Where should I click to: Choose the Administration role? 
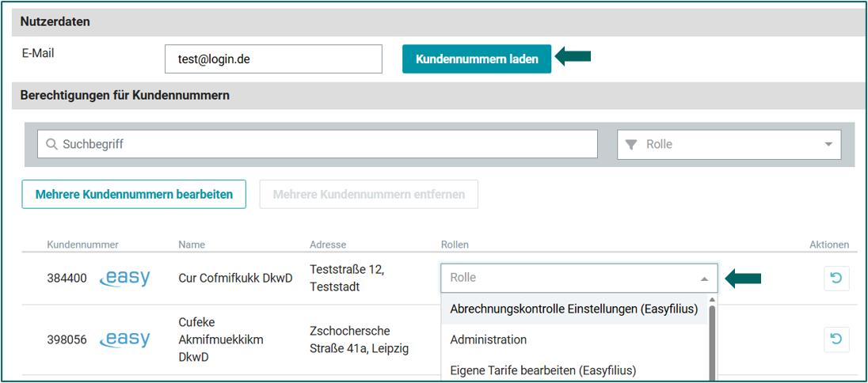488,339
